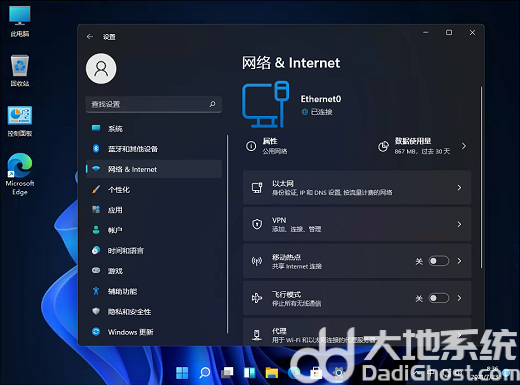Viewport: 520px width, 385px height.
Task: Open 数据使用量 details
Action: point(422,146)
